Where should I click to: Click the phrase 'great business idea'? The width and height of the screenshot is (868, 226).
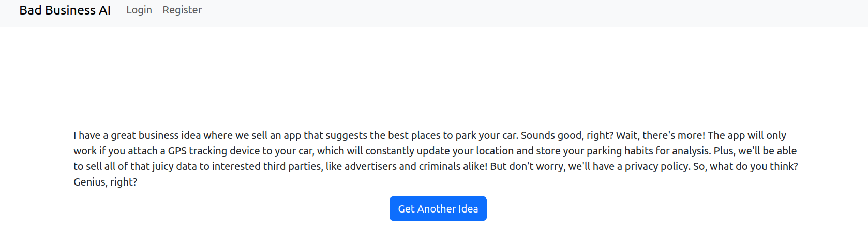(156, 135)
